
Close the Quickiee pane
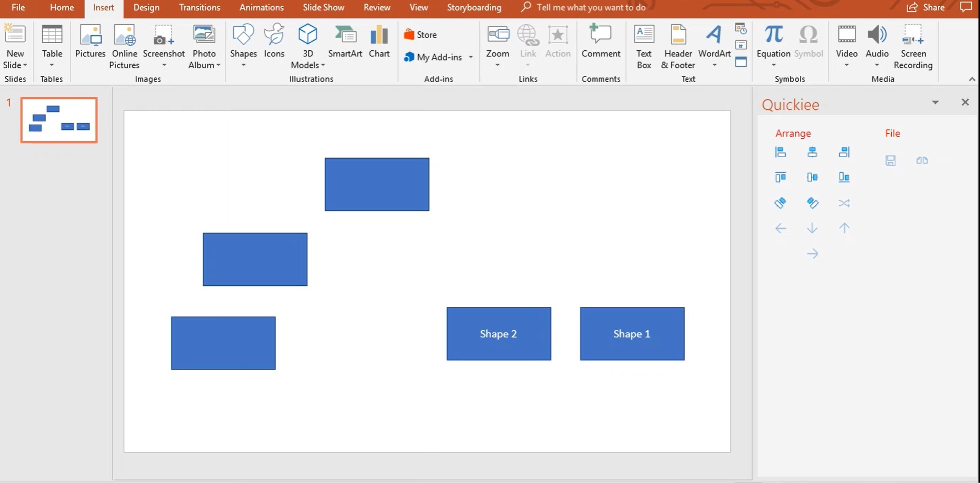[965, 102]
